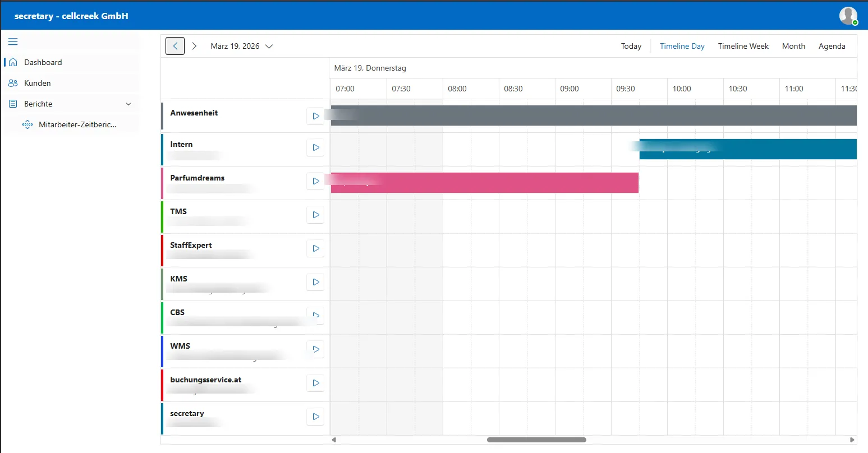The image size is (868, 453).
Task: Open the sidebar hamburger menu
Action: pyautogui.click(x=12, y=41)
